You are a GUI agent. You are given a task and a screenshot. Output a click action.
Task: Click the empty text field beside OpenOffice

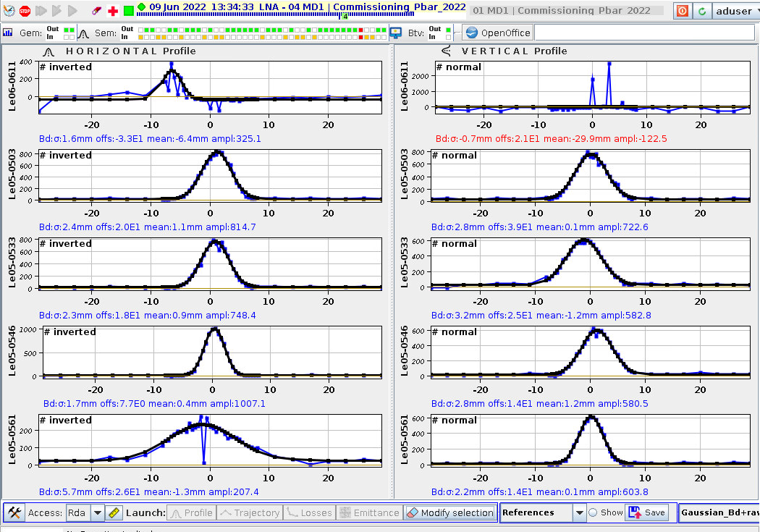tap(644, 33)
